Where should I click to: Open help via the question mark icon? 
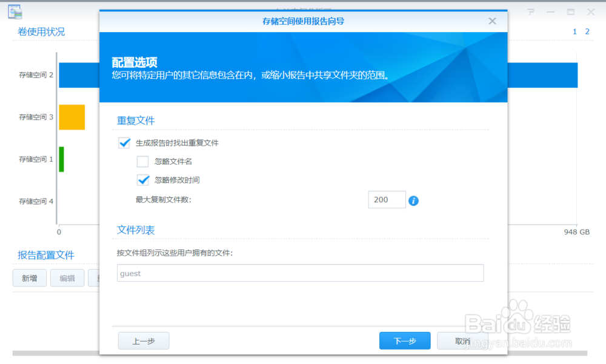click(530, 11)
